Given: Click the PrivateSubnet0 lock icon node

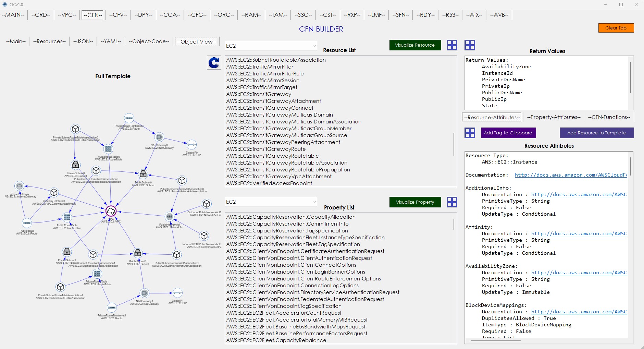Looking at the screenshot, I should pyautogui.click(x=76, y=165).
